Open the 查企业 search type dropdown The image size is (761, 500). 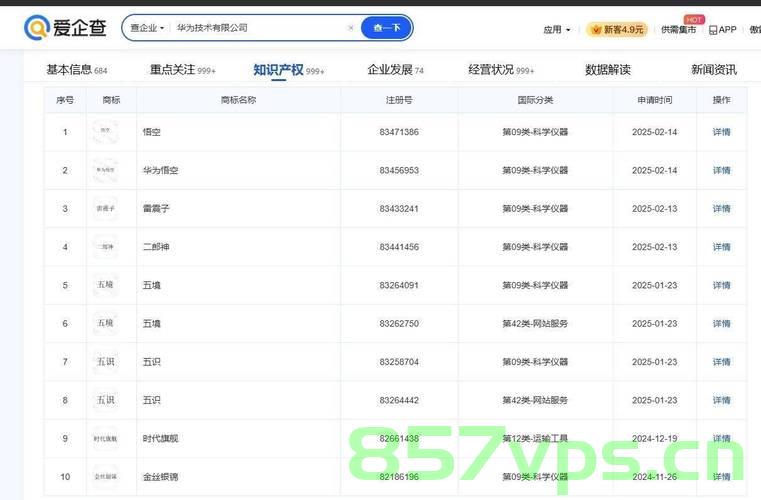click(x=147, y=28)
